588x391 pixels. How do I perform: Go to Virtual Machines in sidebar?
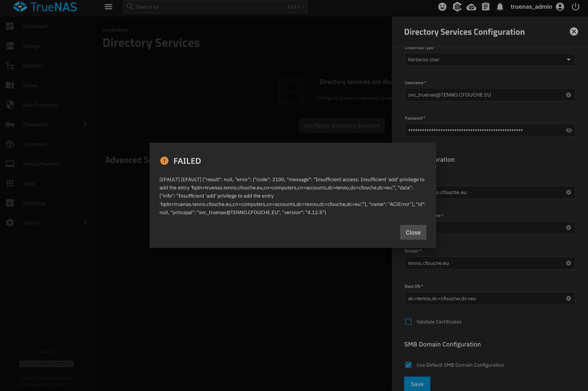click(x=41, y=164)
